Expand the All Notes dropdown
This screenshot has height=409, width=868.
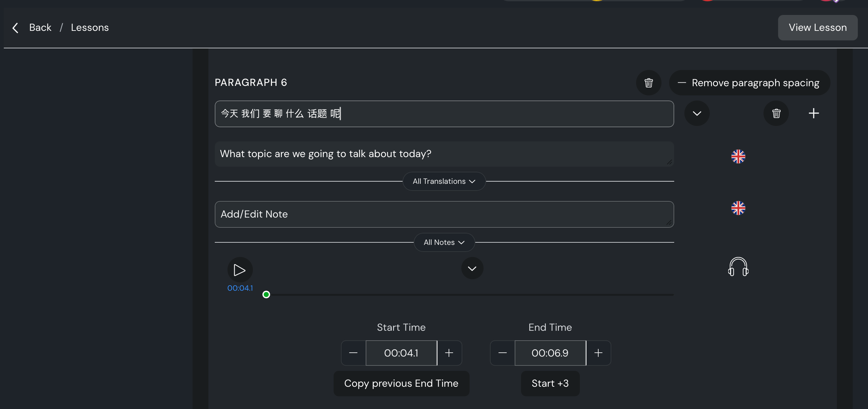point(444,242)
